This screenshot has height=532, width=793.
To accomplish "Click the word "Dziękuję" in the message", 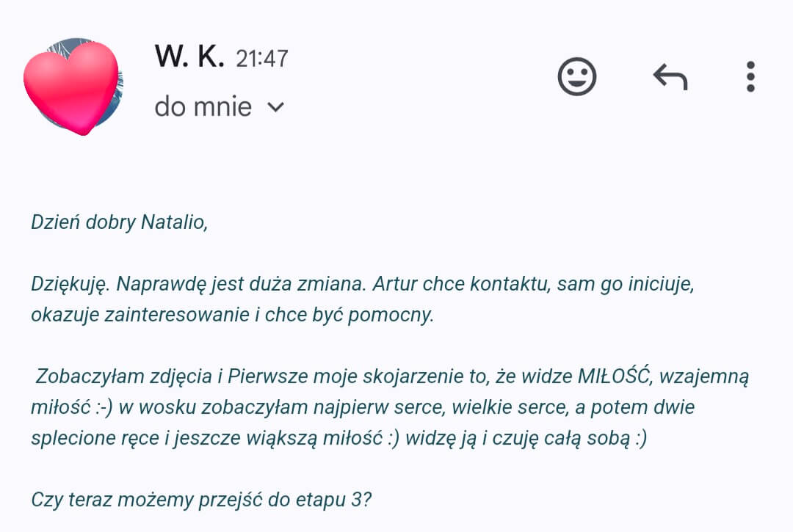I will [70, 283].
